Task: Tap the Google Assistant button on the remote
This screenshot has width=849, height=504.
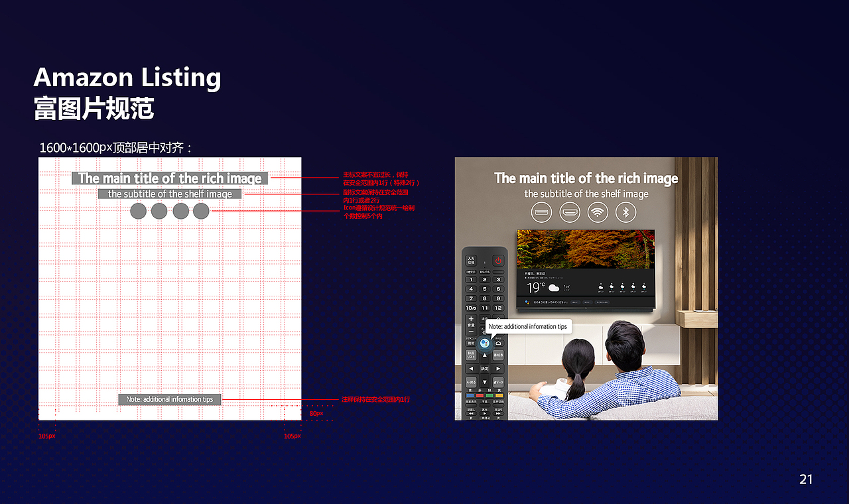Action: 485,343
